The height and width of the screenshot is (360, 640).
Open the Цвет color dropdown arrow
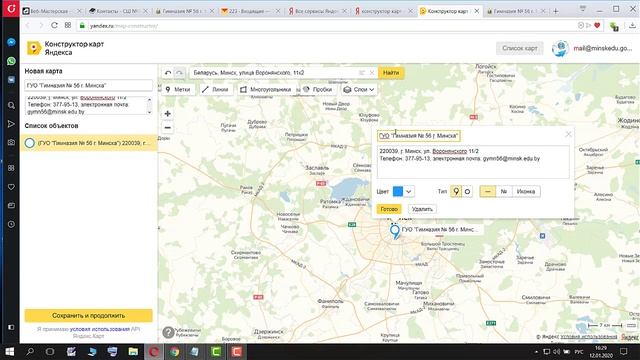pos(409,191)
